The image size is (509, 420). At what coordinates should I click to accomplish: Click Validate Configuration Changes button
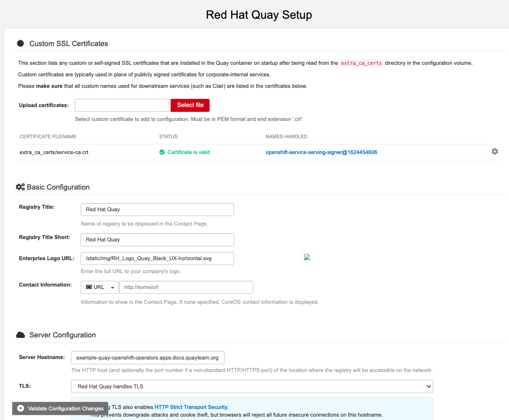tap(60, 408)
